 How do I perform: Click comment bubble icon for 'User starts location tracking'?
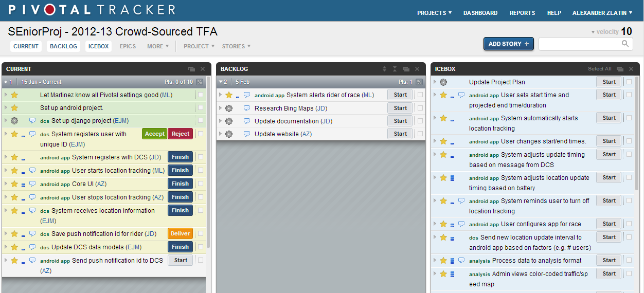[x=32, y=171]
